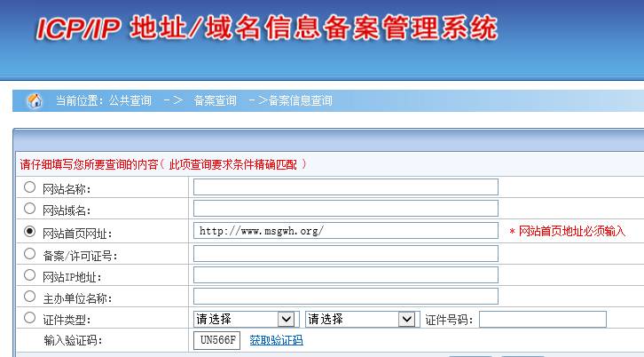Click the 获取验证码 link
The height and width of the screenshot is (357, 644).
point(276,340)
